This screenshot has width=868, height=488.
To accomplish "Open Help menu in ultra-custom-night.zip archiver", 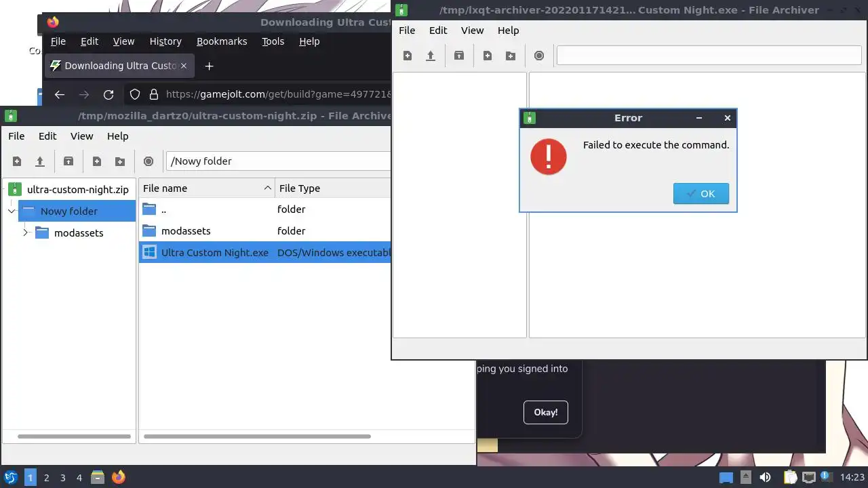I will click(118, 136).
